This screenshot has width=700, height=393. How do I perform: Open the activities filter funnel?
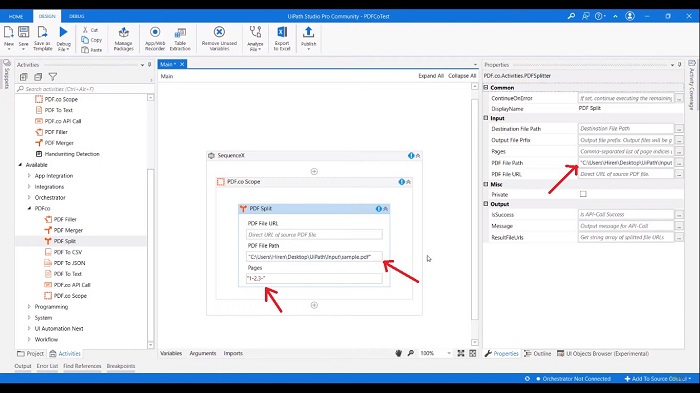point(53,77)
